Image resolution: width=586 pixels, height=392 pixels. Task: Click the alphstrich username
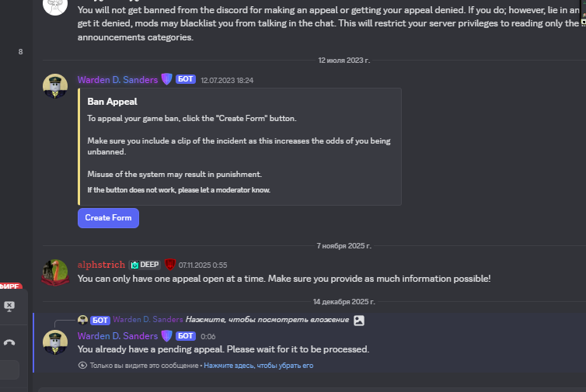(101, 265)
